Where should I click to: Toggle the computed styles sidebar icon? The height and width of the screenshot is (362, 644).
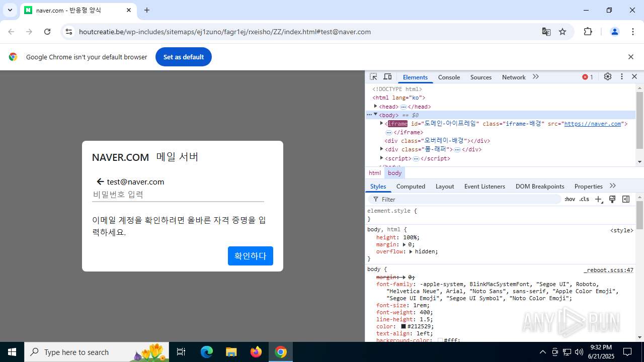(626, 200)
